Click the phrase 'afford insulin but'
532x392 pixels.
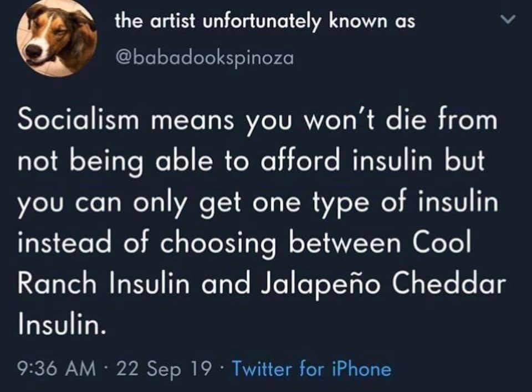372,160
